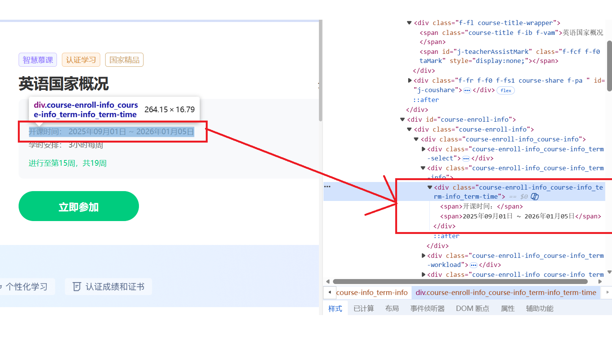Click the term-info_term-time breadcrumb

pyautogui.click(x=506, y=292)
